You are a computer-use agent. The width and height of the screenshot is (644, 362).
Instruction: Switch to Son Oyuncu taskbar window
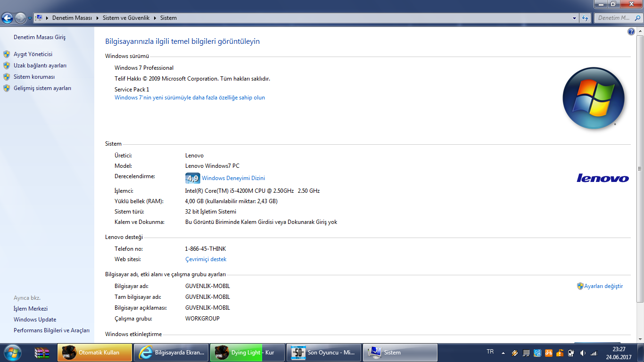tap(324, 353)
